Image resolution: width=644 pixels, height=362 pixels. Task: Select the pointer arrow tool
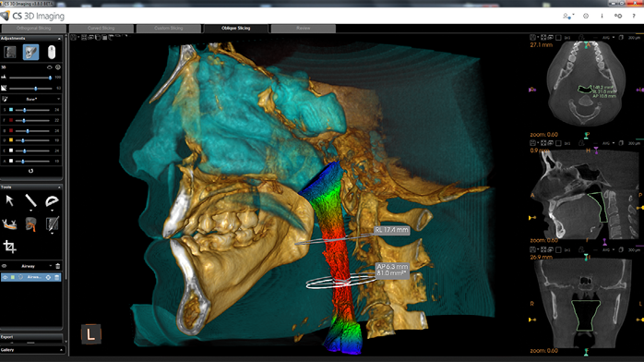click(10, 200)
